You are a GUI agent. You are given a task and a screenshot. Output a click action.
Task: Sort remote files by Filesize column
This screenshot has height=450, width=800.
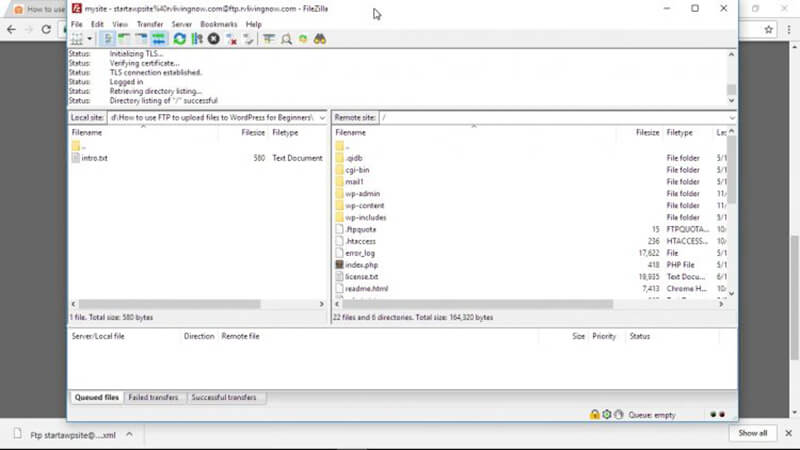pyautogui.click(x=647, y=132)
